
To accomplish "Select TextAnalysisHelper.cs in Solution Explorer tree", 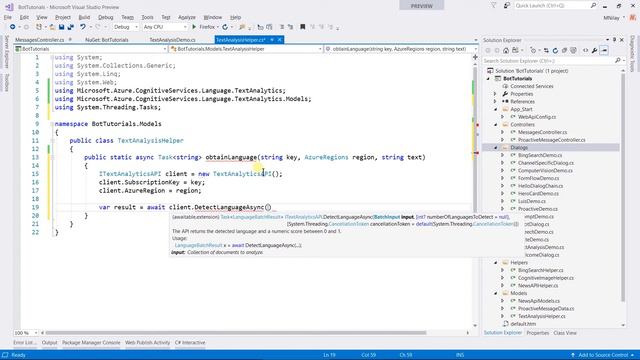I will click(541, 316).
